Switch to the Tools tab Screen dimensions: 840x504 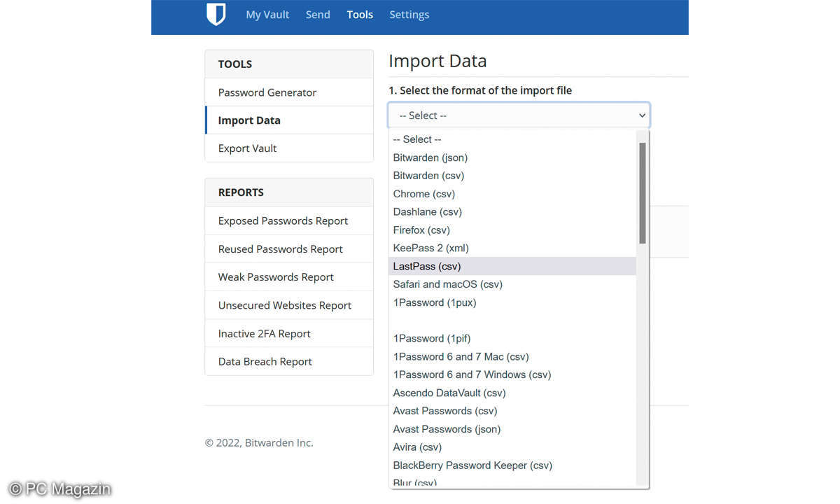360,15
